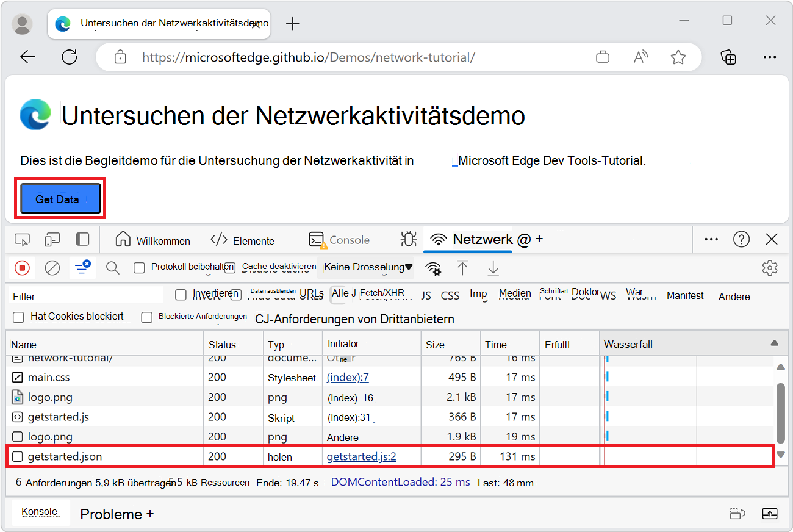Check the Cache deaktivieren option
Screen dimensions: 793x532
click(x=229, y=267)
